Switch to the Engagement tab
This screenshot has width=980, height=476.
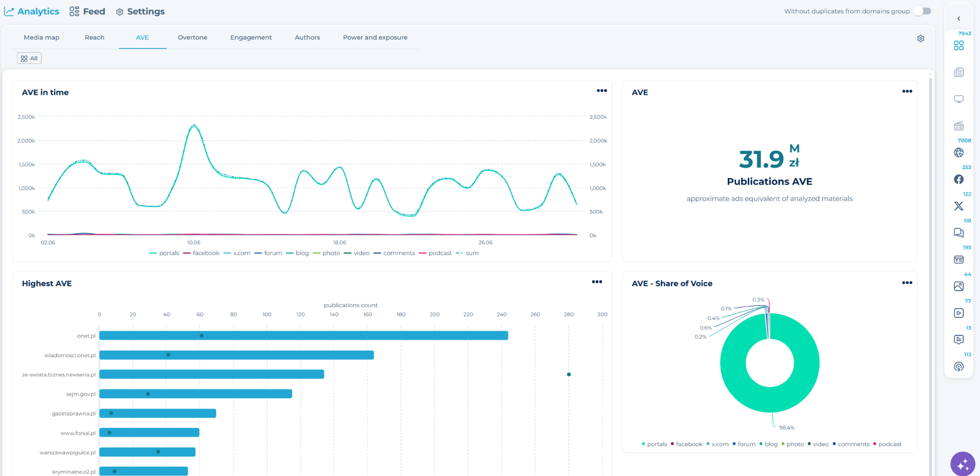coord(251,38)
